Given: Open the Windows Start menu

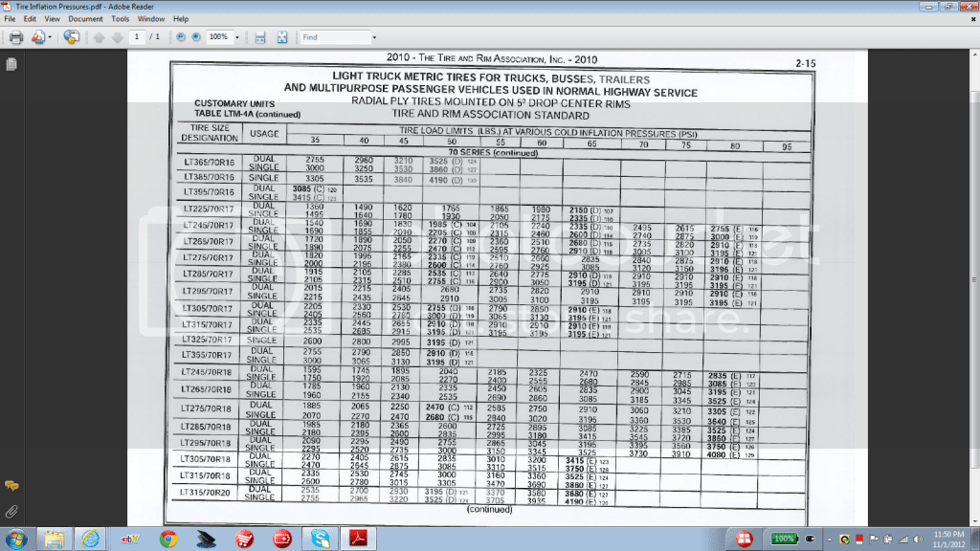Looking at the screenshot, I should tap(15, 540).
